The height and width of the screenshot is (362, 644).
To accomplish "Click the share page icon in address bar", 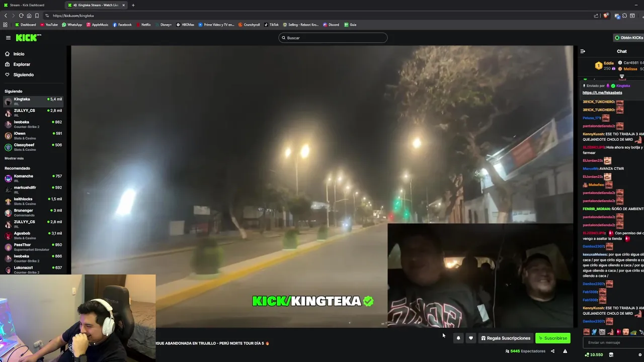I will pyautogui.click(x=596, y=16).
